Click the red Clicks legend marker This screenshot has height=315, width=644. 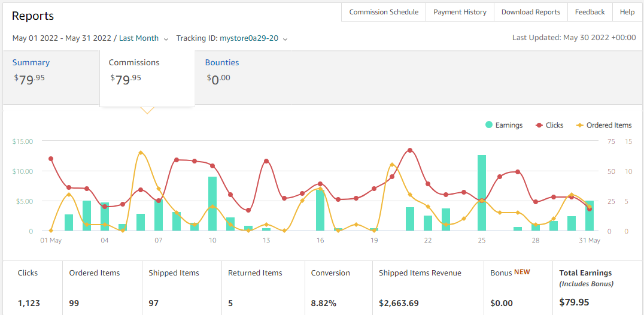pos(539,125)
